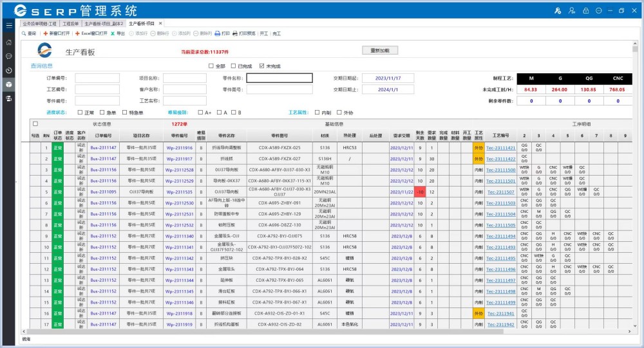Uncheck the 未完成 checkbox
Image resolution: width=644 pixels, height=348 pixels.
(261, 66)
